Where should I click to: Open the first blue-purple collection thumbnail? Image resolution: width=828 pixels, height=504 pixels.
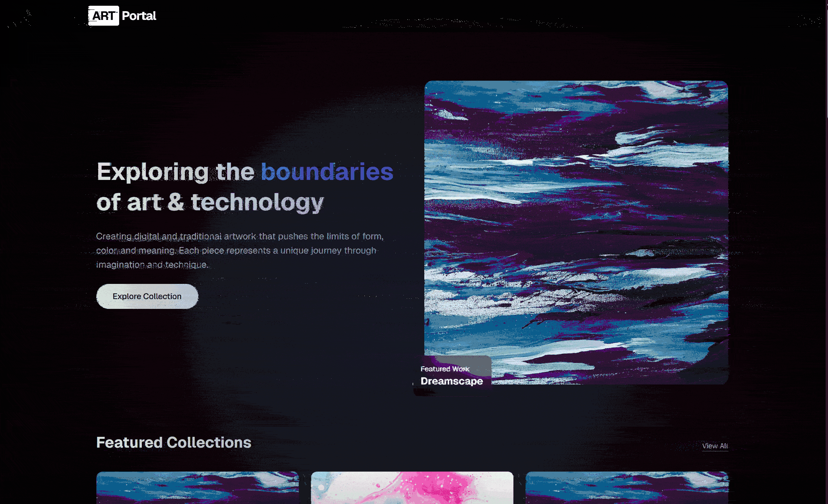coord(197,488)
